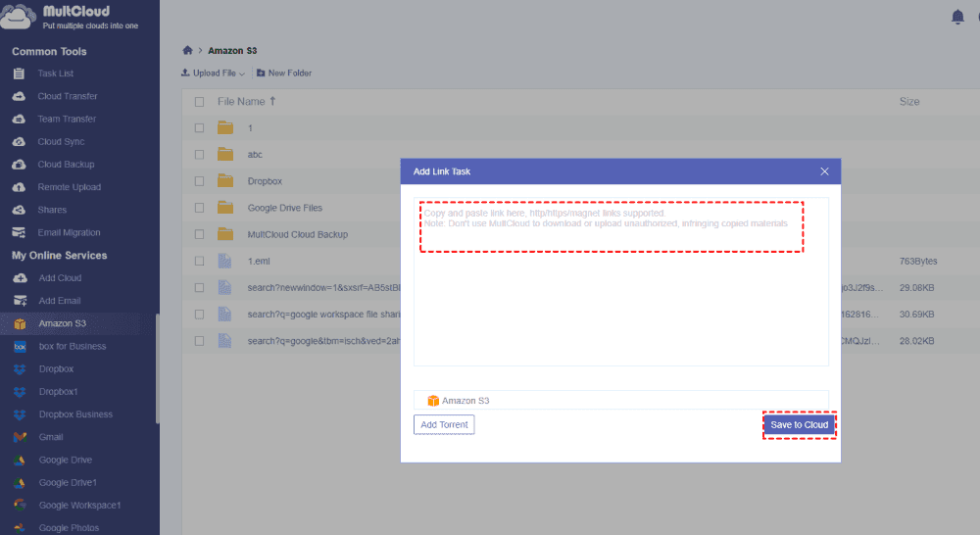Click the Gmail icon in sidebar

tap(20, 437)
